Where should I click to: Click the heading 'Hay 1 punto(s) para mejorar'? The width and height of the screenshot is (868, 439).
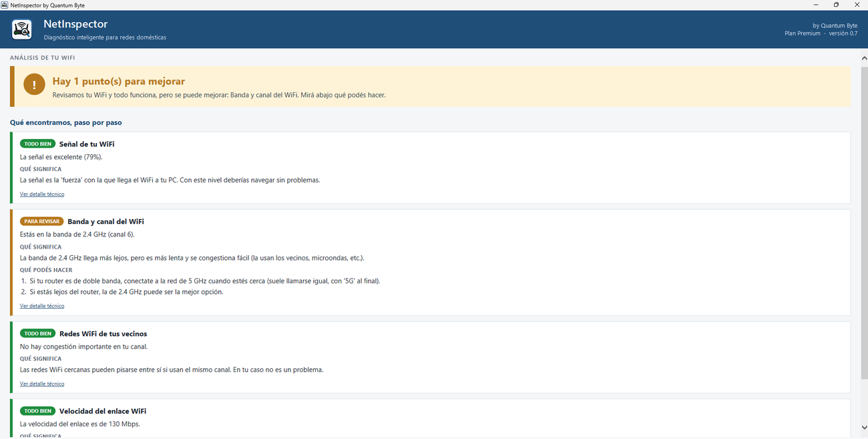(119, 81)
